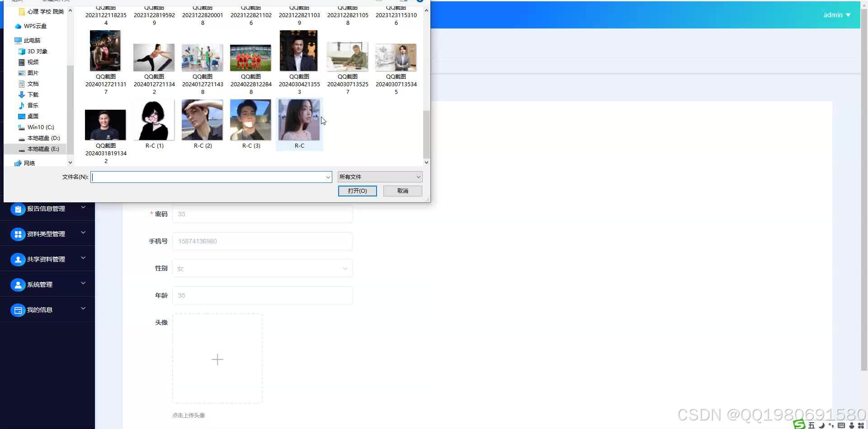Viewport: 868px width, 429px height.
Task: Click 取消 button in file dialog
Action: [x=402, y=191]
